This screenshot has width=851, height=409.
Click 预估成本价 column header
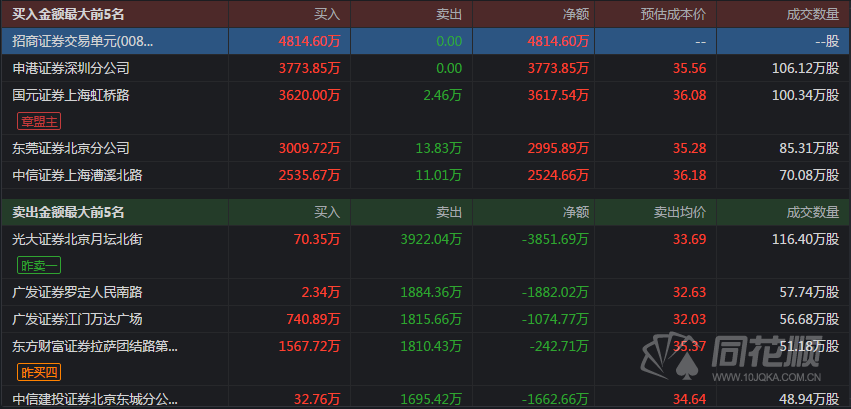pyautogui.click(x=674, y=15)
